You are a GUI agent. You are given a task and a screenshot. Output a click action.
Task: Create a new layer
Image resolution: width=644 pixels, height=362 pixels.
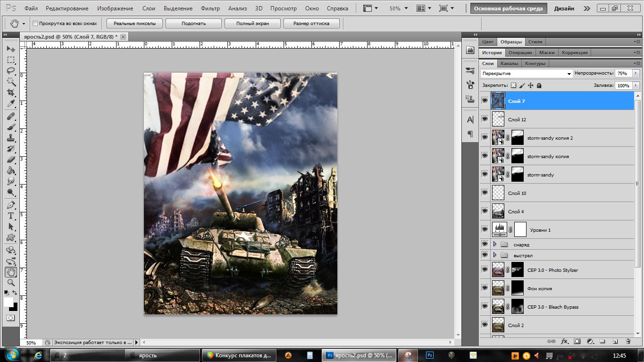pyautogui.click(x=615, y=341)
